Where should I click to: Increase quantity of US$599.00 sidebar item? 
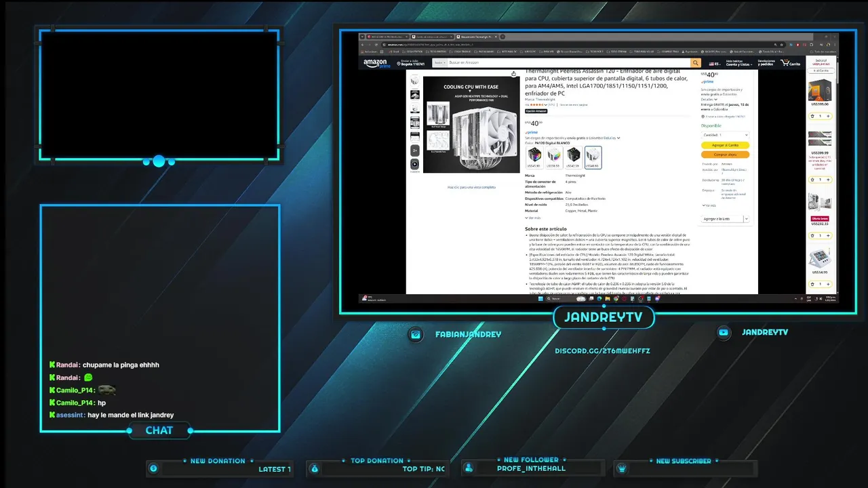coord(828,116)
